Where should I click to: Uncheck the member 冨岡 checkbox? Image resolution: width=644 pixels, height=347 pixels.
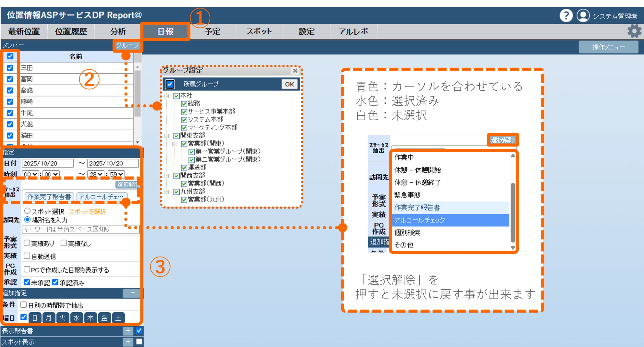click(x=10, y=79)
